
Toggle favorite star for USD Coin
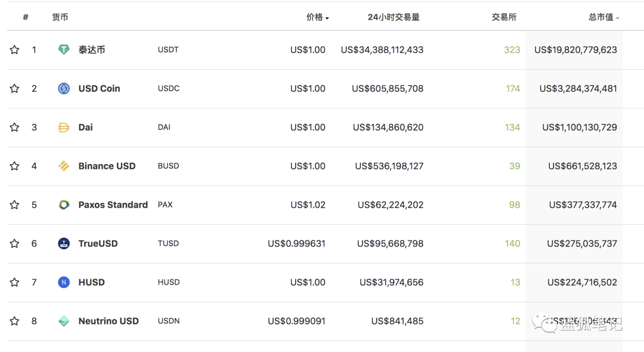[14, 88]
